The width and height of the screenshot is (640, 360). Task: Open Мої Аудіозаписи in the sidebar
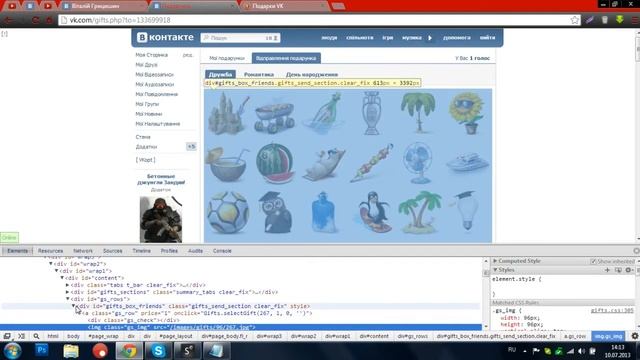[x=155, y=84]
